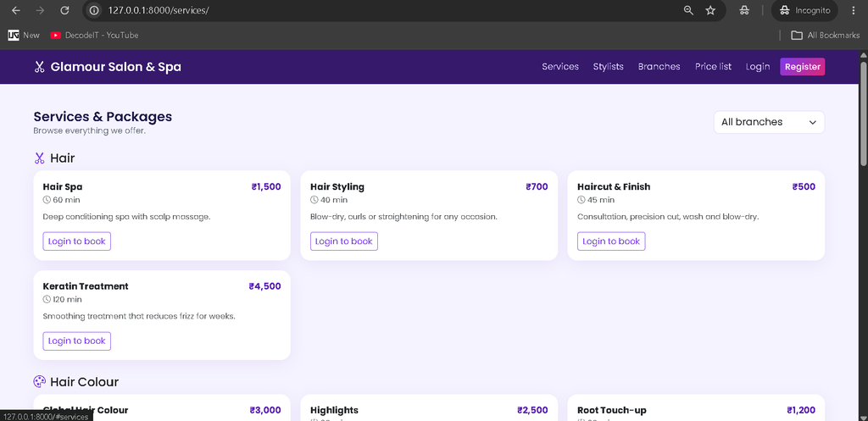
Task: Click the scrollbar up arrow
Action: click(863, 55)
